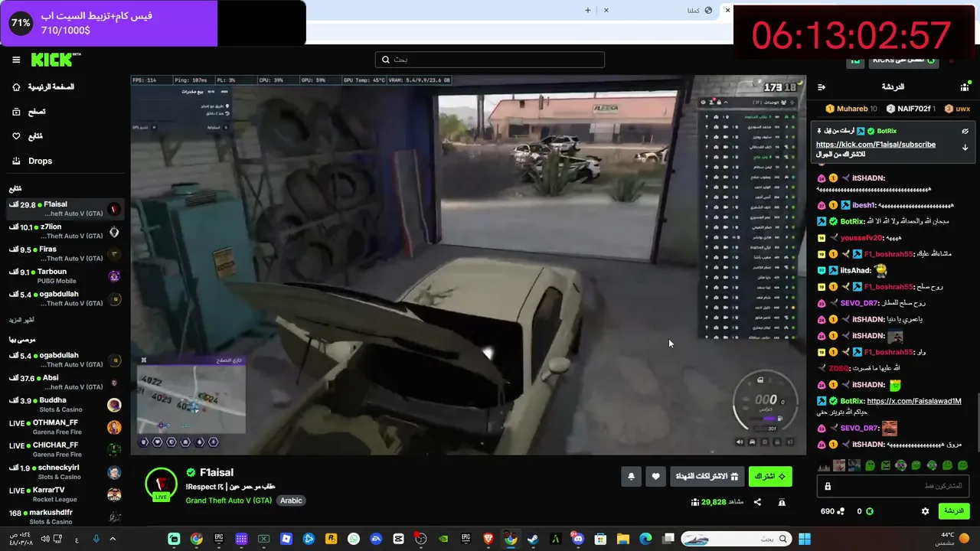Image resolution: width=980 pixels, height=551 pixels.
Task: Open KarrarTV Rocket League channel
Action: [x=64, y=494]
